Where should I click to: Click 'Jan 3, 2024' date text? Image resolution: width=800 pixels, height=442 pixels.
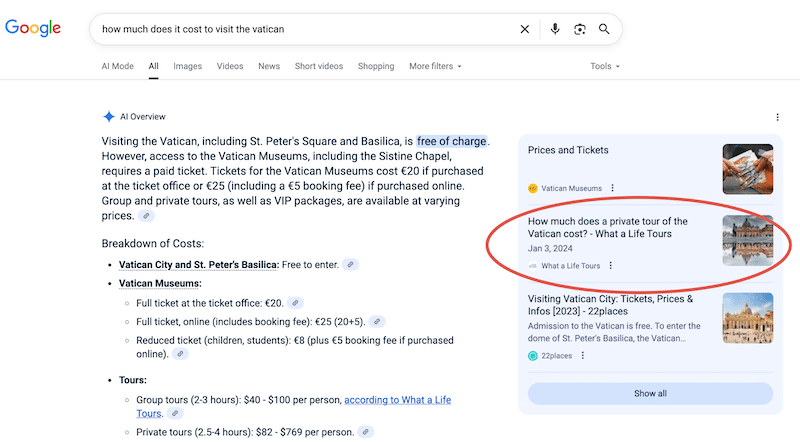(x=550, y=249)
